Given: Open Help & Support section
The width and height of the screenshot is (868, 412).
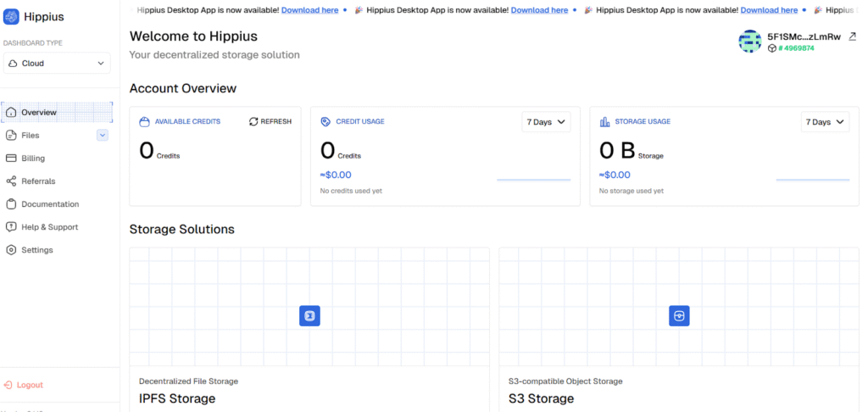Looking at the screenshot, I should click(49, 227).
